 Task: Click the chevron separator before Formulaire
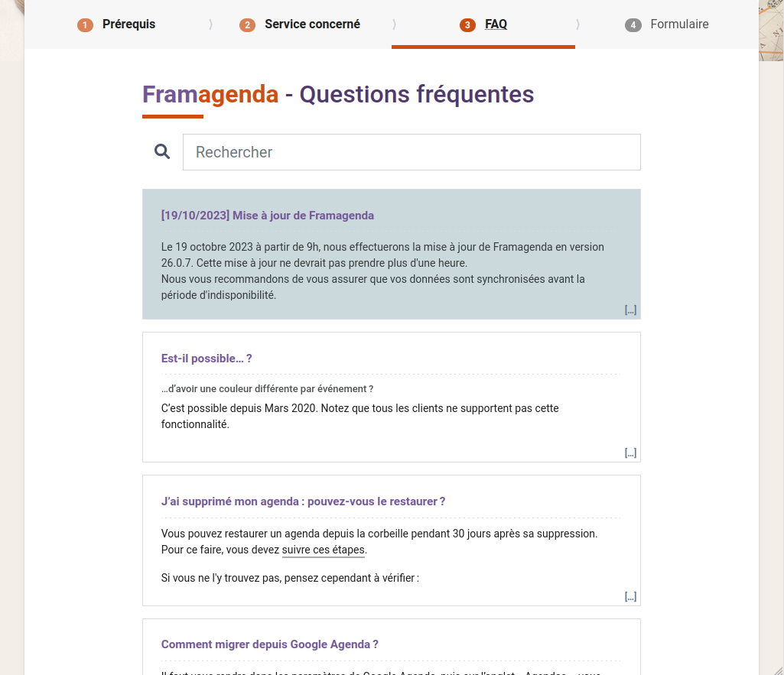click(579, 24)
